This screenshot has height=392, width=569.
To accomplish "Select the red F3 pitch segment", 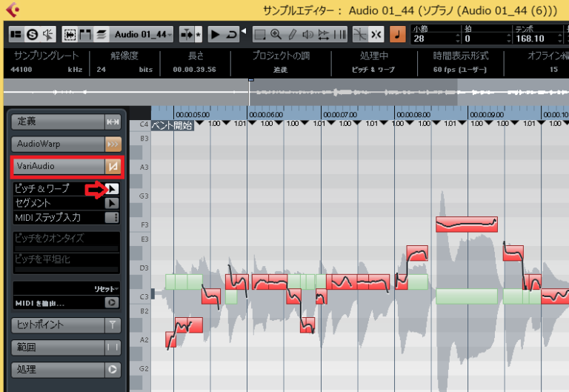I will [467, 225].
